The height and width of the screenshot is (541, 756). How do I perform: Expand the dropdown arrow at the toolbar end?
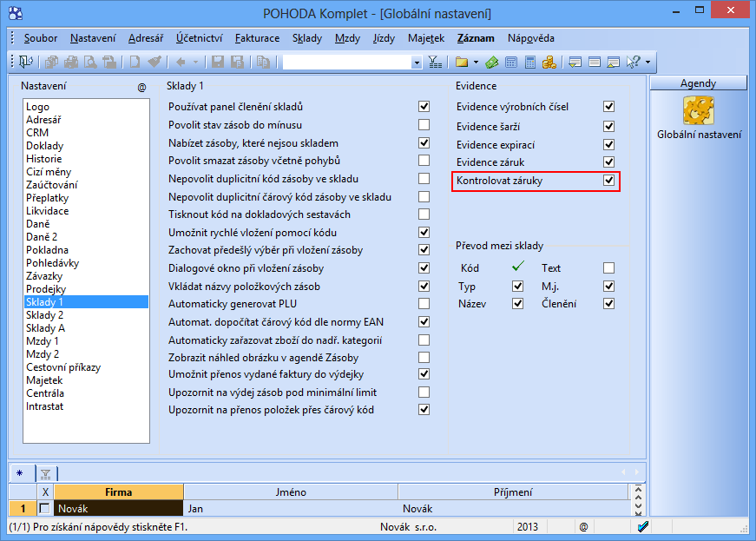pyautogui.click(x=648, y=62)
